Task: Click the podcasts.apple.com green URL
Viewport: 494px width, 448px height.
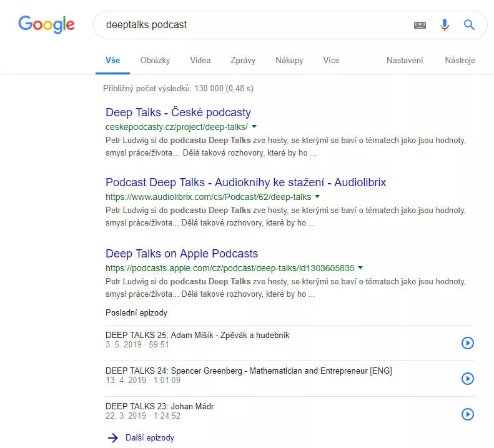Action: pyautogui.click(x=230, y=268)
